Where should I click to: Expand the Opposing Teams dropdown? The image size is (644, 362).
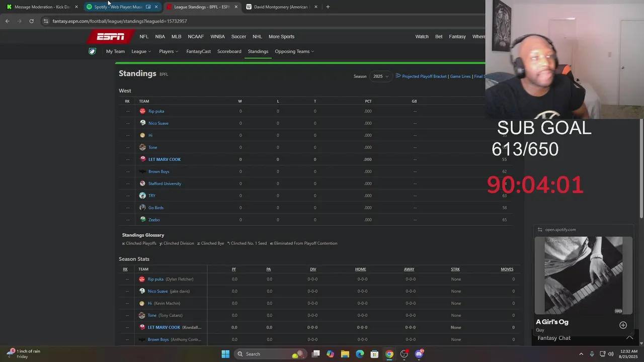point(294,51)
